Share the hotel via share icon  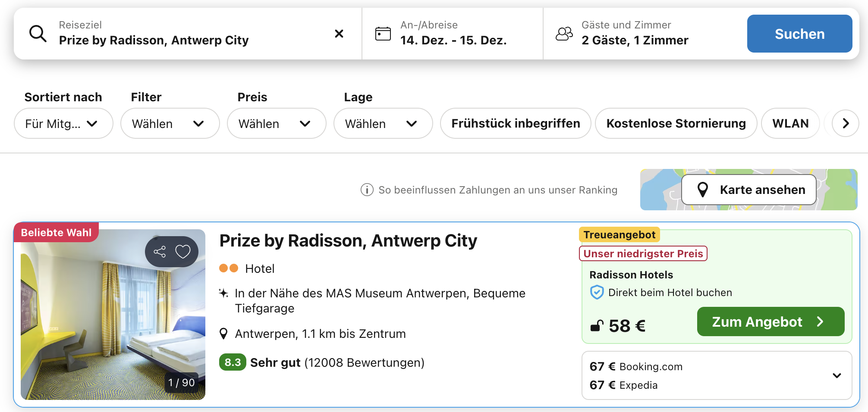[x=160, y=252]
